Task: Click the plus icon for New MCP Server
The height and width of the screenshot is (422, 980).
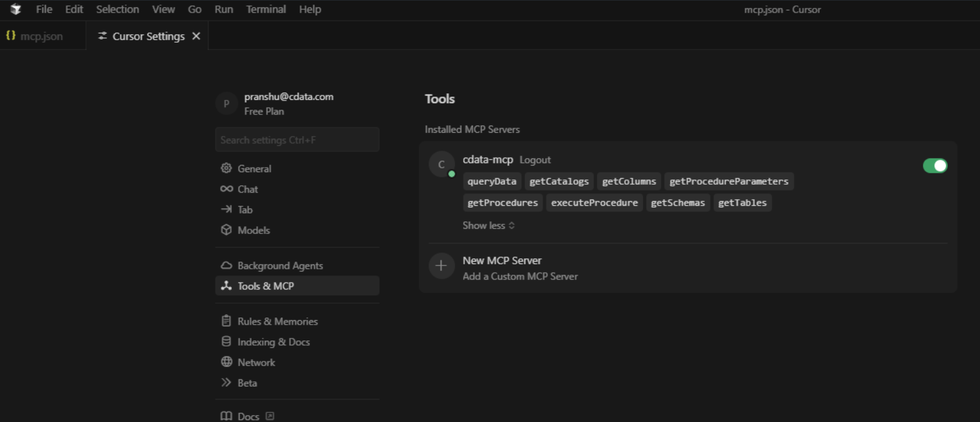Action: (441, 266)
